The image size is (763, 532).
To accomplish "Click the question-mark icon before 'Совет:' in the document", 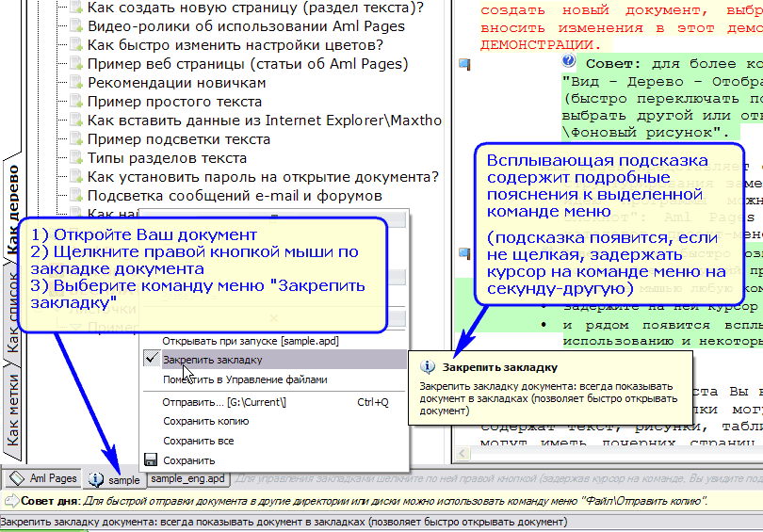I will (568, 61).
